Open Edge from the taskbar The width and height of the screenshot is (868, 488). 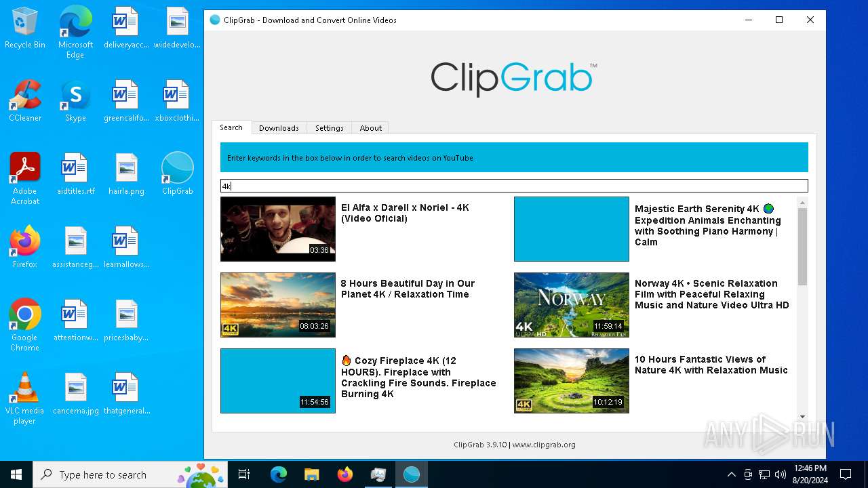point(279,474)
